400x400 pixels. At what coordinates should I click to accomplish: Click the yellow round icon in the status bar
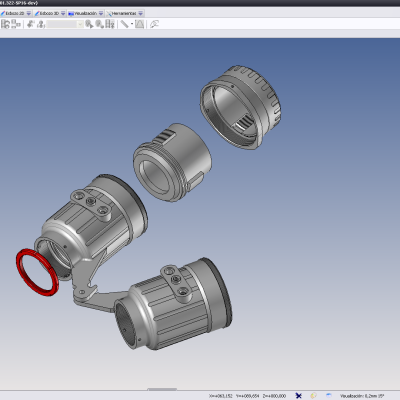point(313,396)
